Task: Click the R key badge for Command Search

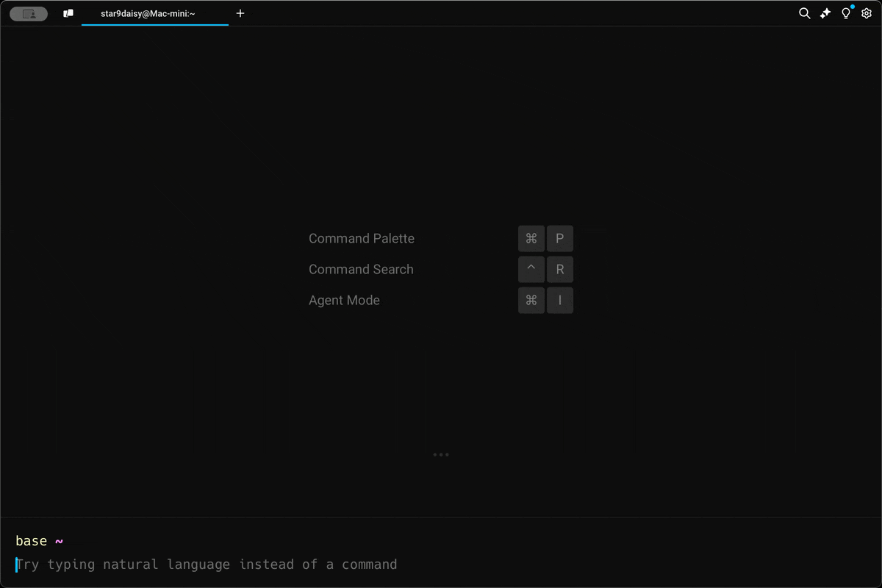Action: coord(559,269)
